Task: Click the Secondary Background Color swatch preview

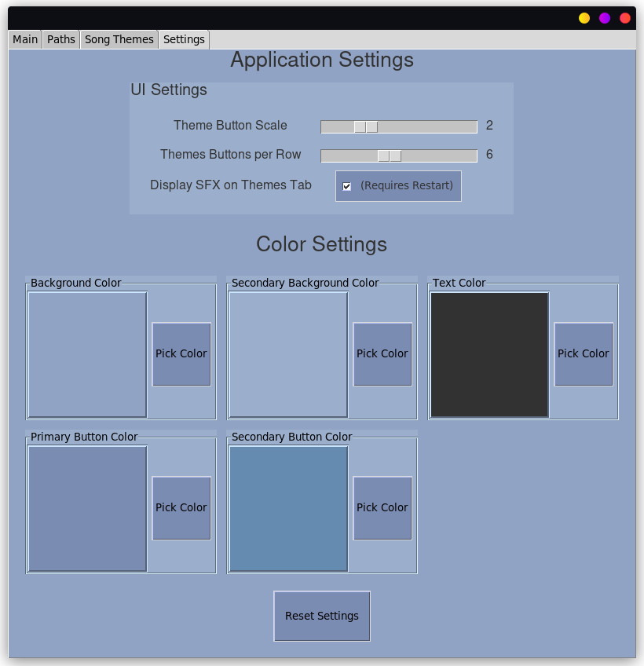Action: point(288,354)
